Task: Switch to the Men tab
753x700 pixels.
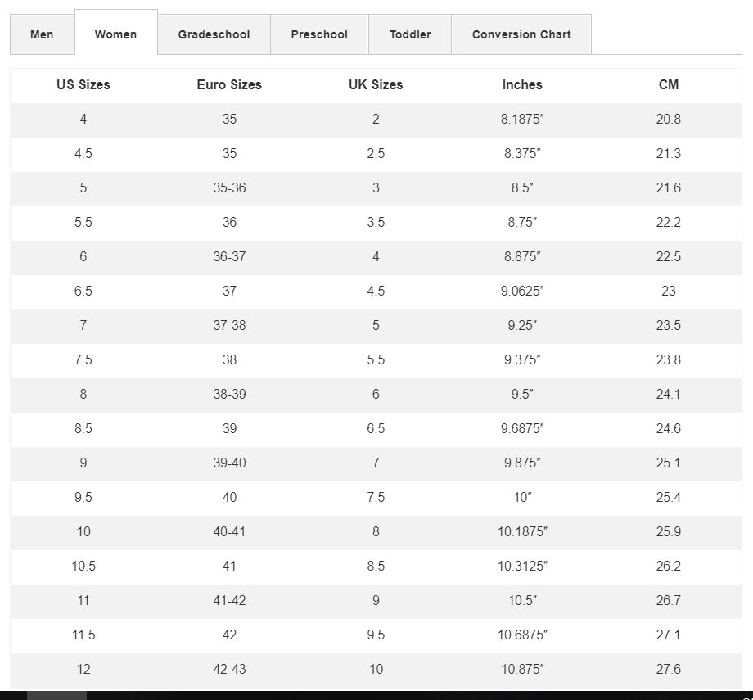Action: pyautogui.click(x=42, y=34)
